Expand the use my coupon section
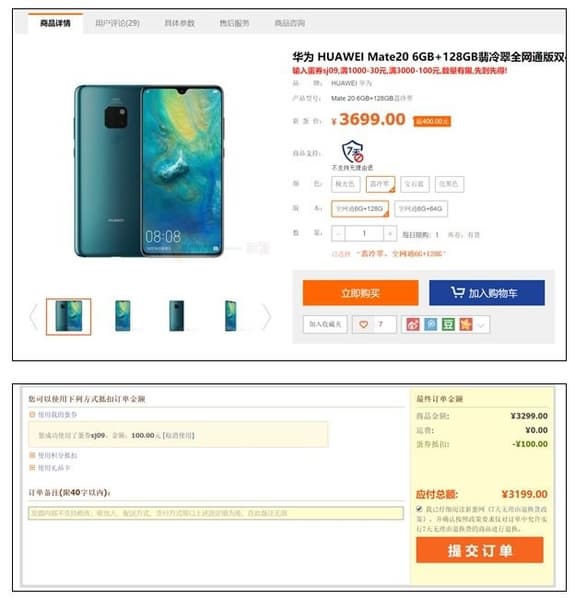575x600 pixels. point(53,414)
